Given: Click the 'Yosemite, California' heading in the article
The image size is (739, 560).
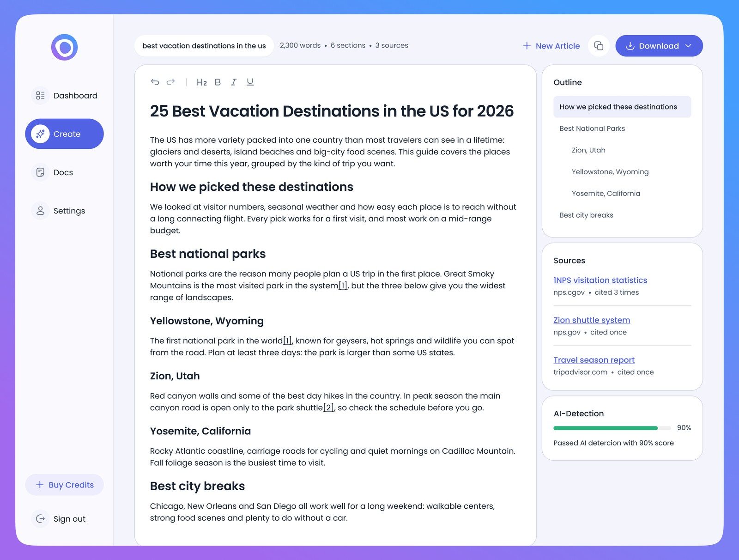Looking at the screenshot, I should (x=200, y=431).
